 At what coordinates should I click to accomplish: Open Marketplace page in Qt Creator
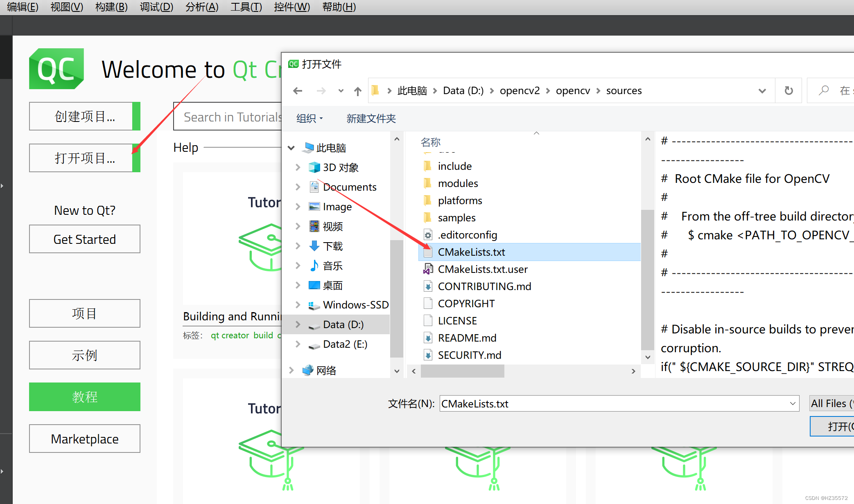tap(85, 439)
